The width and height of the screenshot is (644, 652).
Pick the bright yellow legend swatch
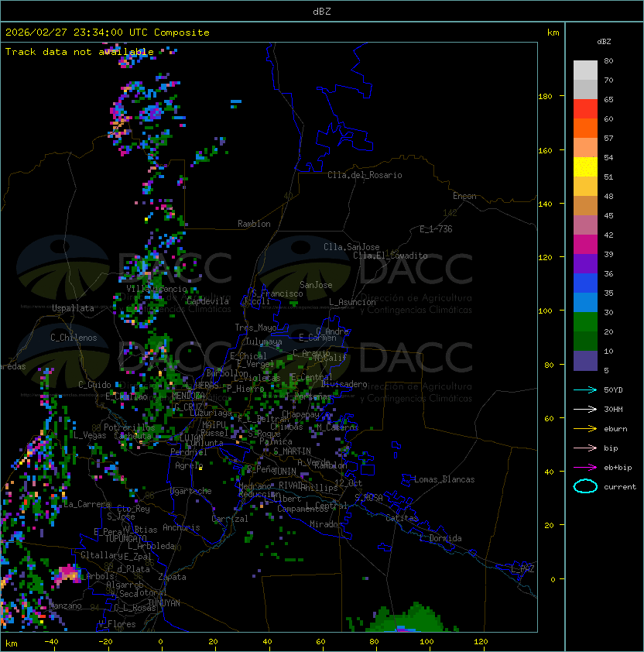[x=585, y=166]
